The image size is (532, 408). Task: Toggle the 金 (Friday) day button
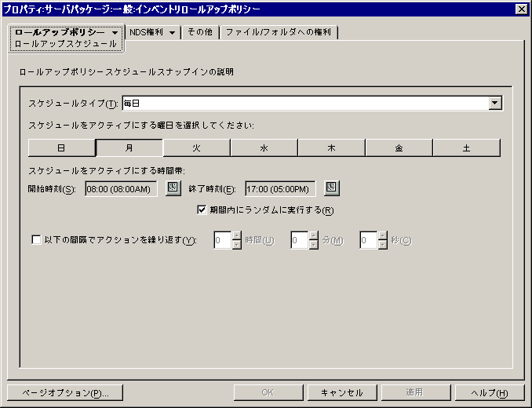[x=399, y=148]
